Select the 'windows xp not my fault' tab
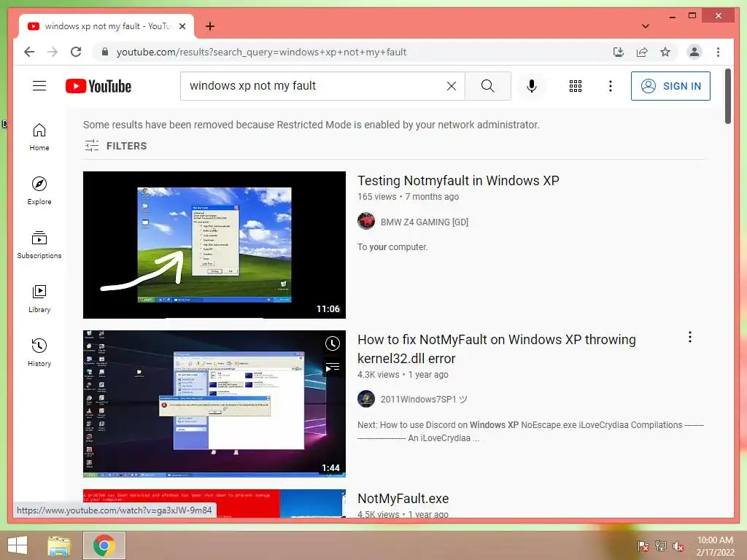The height and width of the screenshot is (560, 747). [x=107, y=26]
